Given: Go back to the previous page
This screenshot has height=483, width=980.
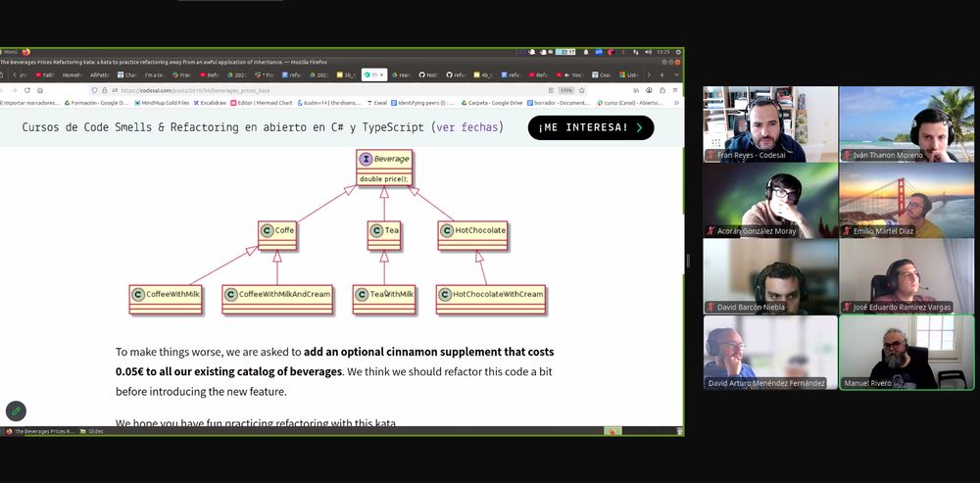Looking at the screenshot, I should pos(2,90).
